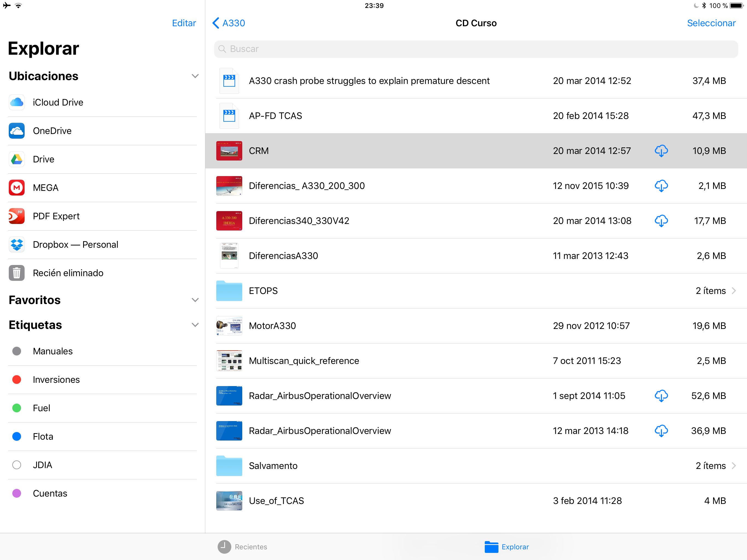Collapse the Ubicaciones section
The width and height of the screenshot is (747, 560).
pos(195,76)
